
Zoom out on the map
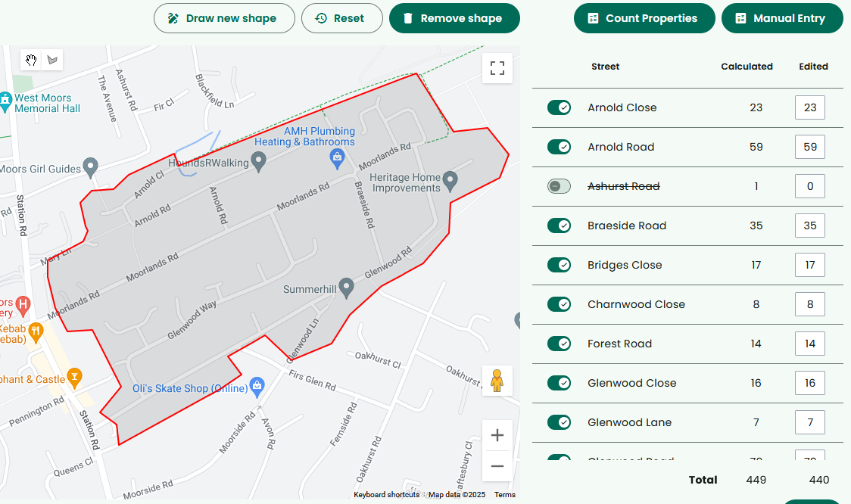click(497, 466)
